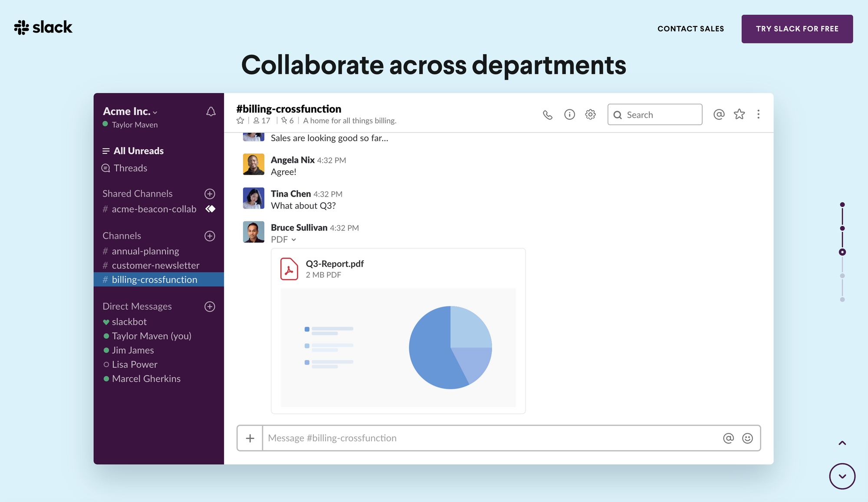This screenshot has width=868, height=502.
Task: Star the billing-crossfunction channel
Action: tap(240, 121)
